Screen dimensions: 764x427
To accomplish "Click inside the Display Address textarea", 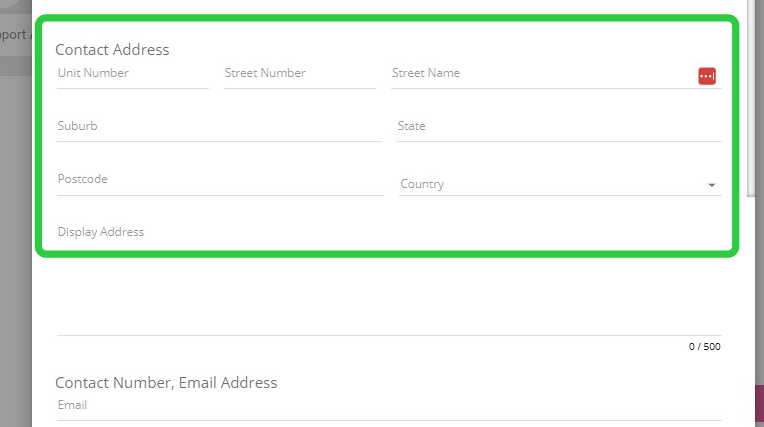I will pyautogui.click(x=388, y=290).
